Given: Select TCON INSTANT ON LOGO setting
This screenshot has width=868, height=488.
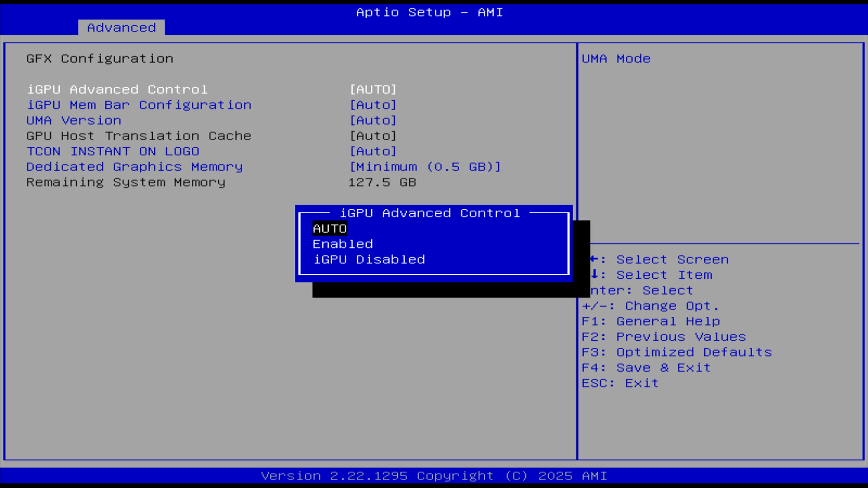Looking at the screenshot, I should coord(113,151).
